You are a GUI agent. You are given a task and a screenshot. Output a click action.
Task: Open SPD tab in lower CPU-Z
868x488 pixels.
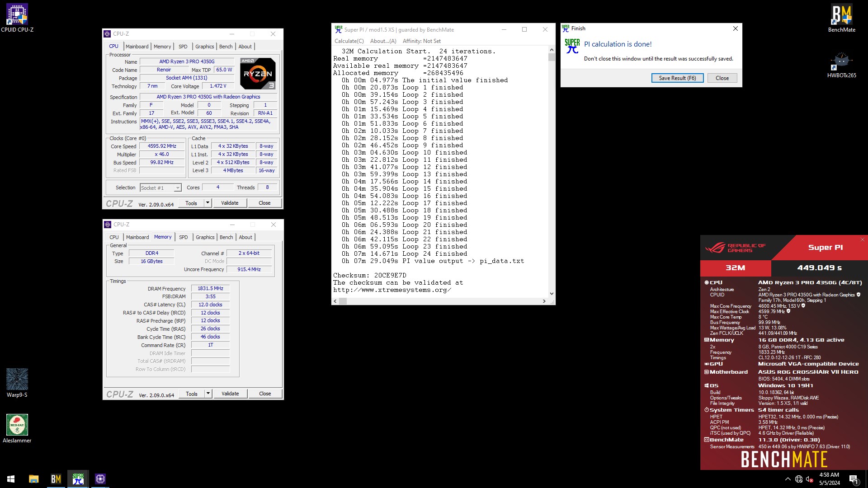(x=183, y=237)
